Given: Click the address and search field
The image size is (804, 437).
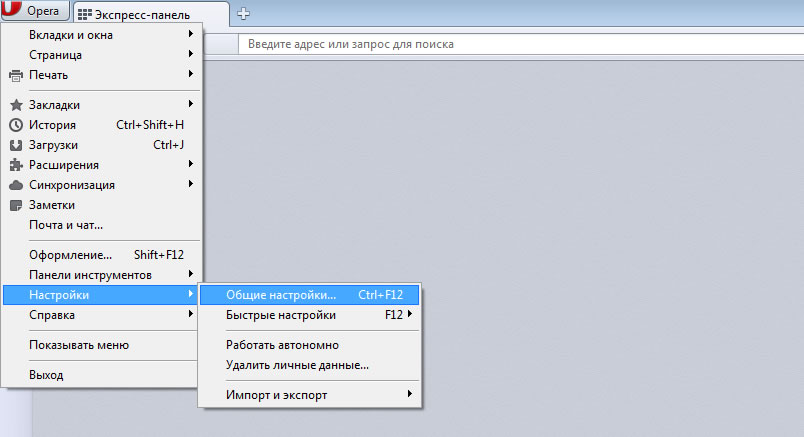Looking at the screenshot, I should coord(521,44).
